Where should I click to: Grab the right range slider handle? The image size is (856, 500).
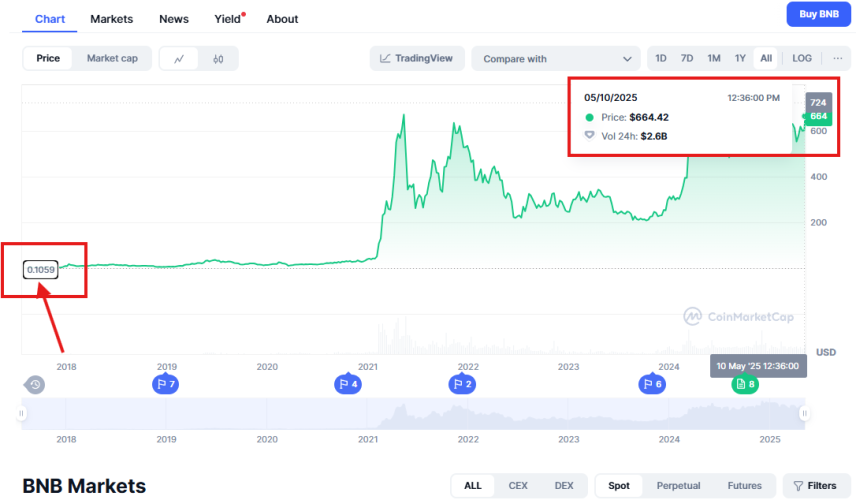tap(804, 413)
